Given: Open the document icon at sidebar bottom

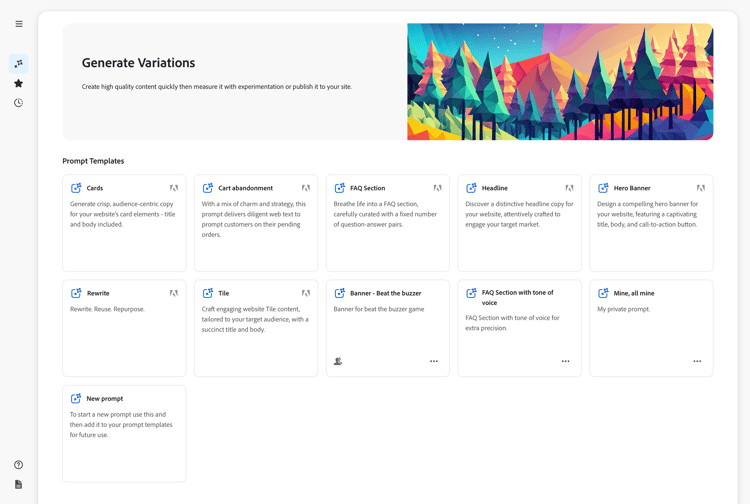Looking at the screenshot, I should (19, 484).
